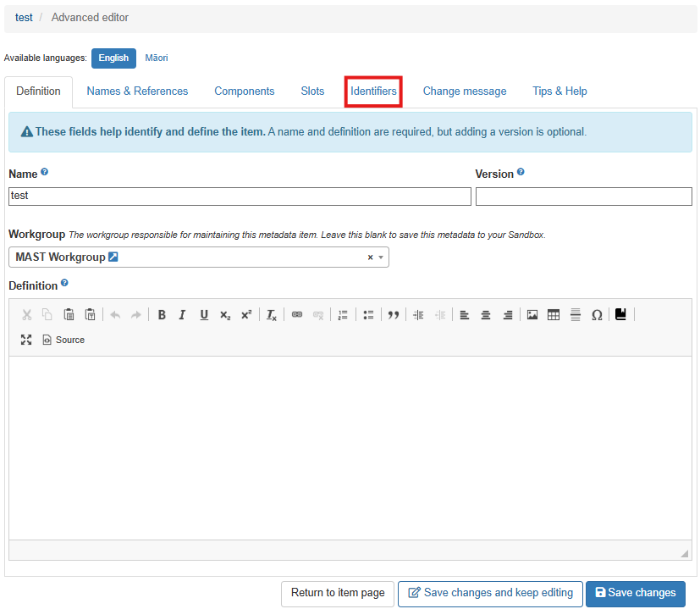The width and height of the screenshot is (700, 609).
Task: Insert a numbered list
Action: click(343, 315)
